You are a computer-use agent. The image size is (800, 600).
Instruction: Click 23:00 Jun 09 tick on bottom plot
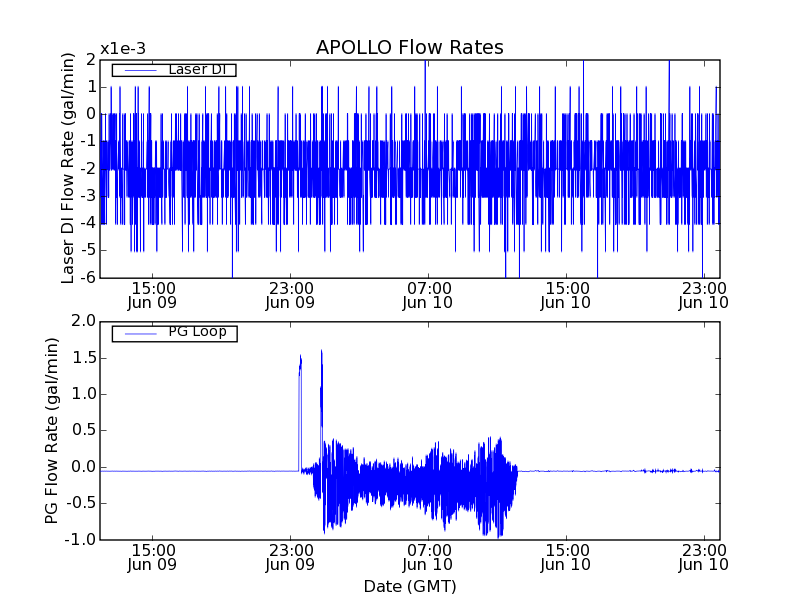[x=290, y=556]
